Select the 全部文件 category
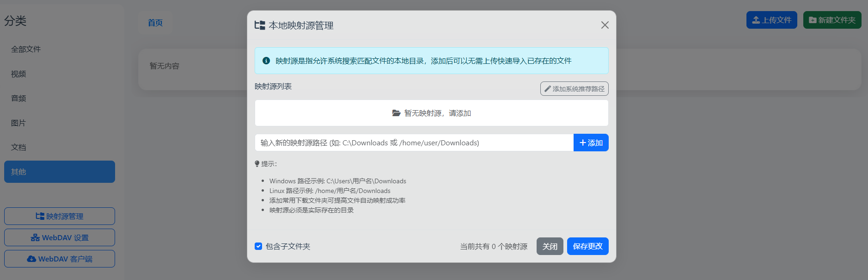The height and width of the screenshot is (280, 868). (x=26, y=49)
